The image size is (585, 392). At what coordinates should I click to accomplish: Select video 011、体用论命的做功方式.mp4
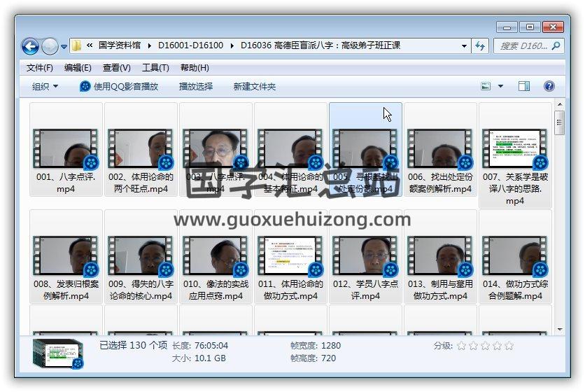tap(290, 256)
